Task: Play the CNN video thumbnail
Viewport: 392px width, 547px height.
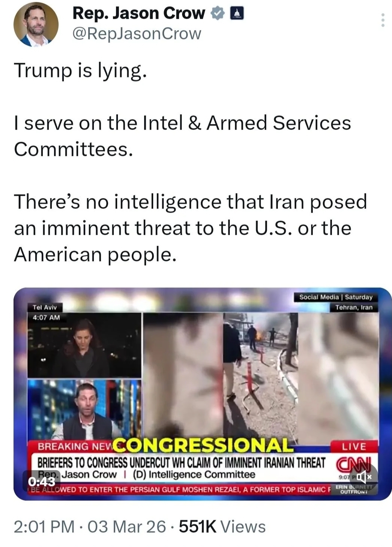Action: point(203,394)
